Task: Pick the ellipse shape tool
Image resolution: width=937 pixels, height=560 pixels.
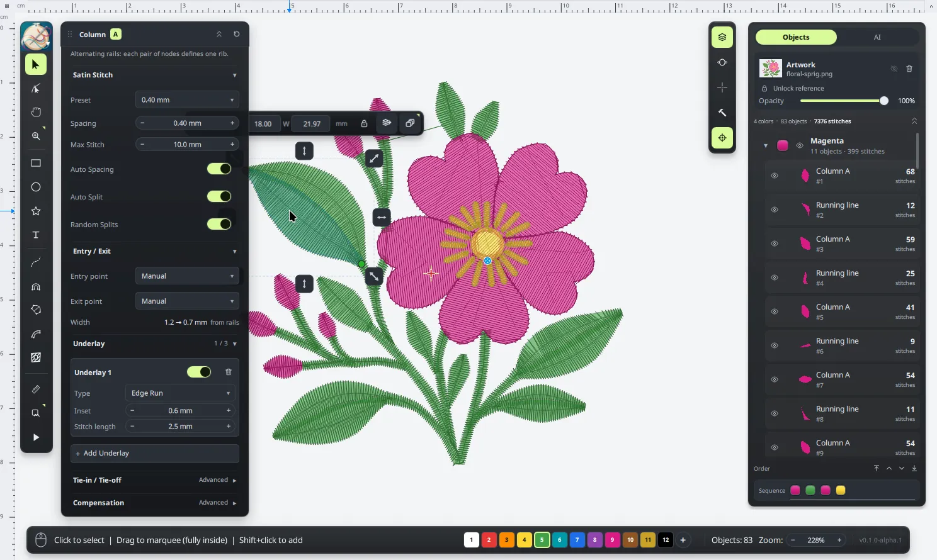Action: coord(36,187)
